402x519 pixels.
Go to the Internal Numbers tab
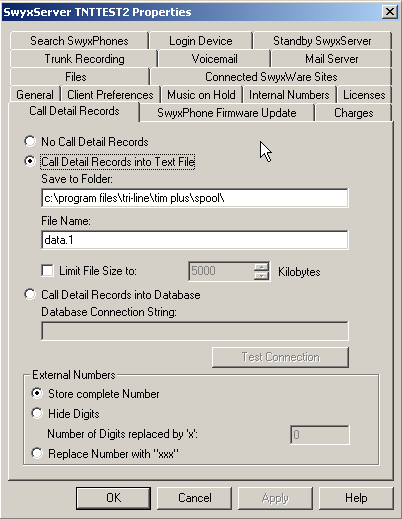289,95
